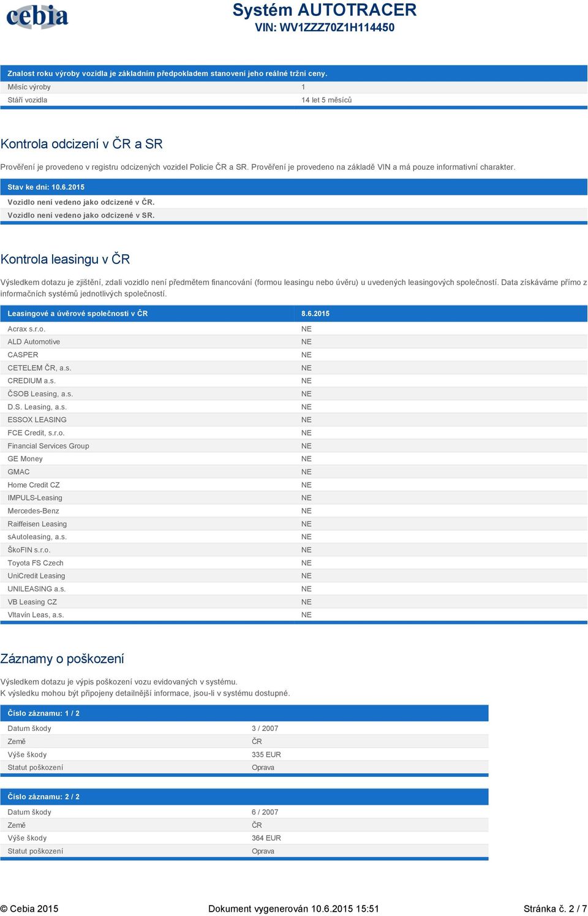588x916 pixels.
Task: Click the 'Acrax s.r.o.' row
Action: tap(294, 329)
